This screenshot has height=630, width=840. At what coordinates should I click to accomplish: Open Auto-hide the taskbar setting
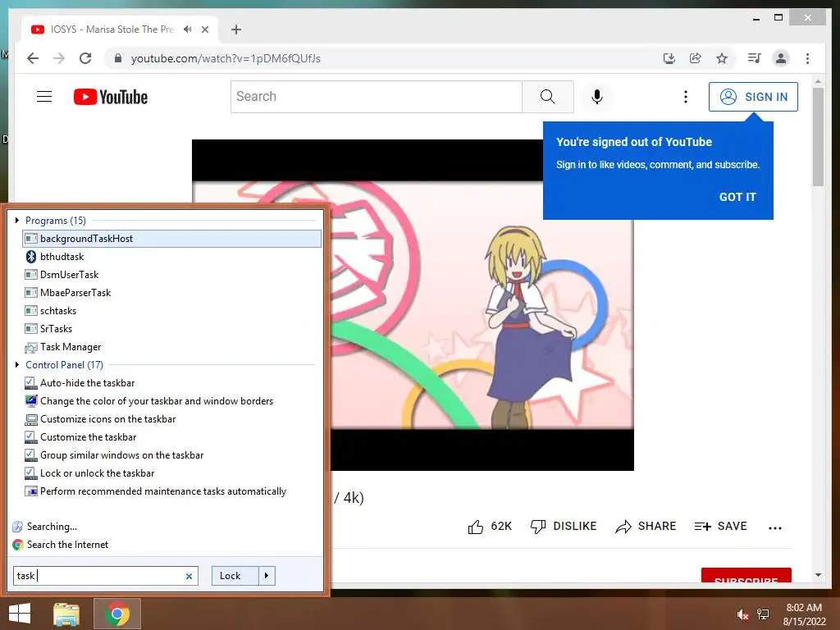point(171,383)
